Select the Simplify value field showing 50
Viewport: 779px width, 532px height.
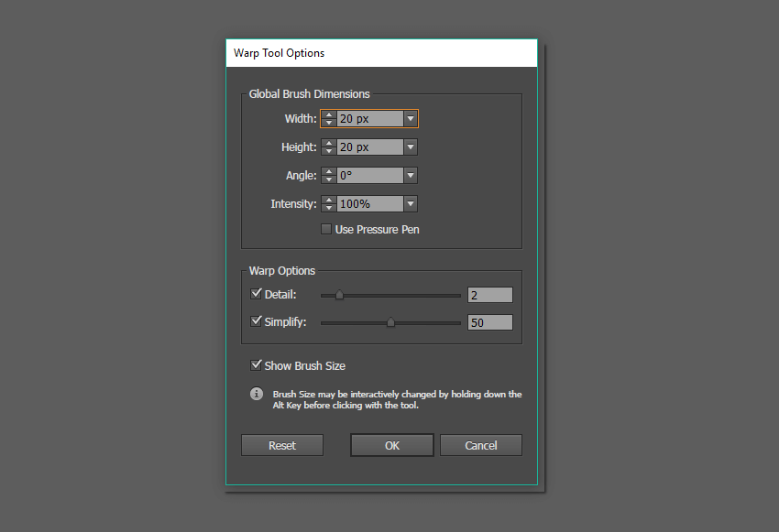pyautogui.click(x=489, y=322)
